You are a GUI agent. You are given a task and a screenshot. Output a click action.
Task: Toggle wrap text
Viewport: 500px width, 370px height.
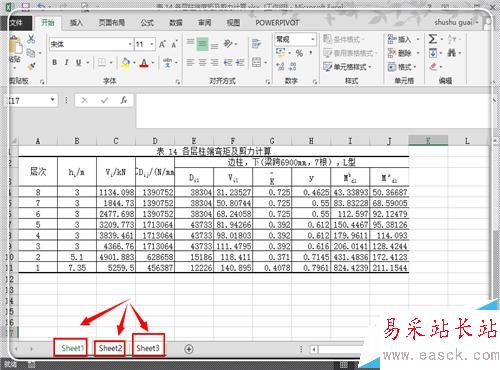256,44
